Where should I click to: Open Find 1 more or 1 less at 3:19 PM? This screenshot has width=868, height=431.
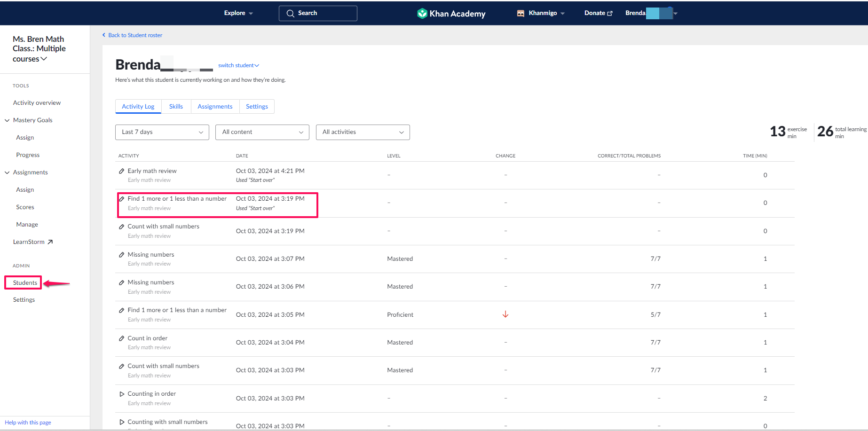pos(177,199)
